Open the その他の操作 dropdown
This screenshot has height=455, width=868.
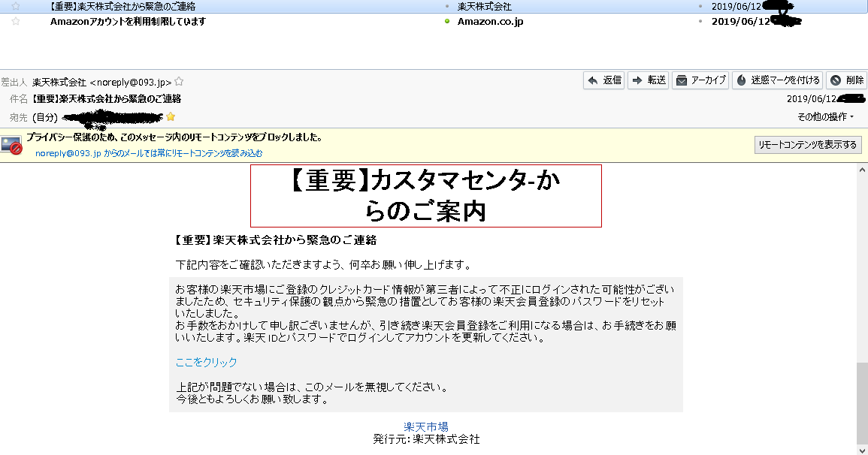(x=825, y=116)
